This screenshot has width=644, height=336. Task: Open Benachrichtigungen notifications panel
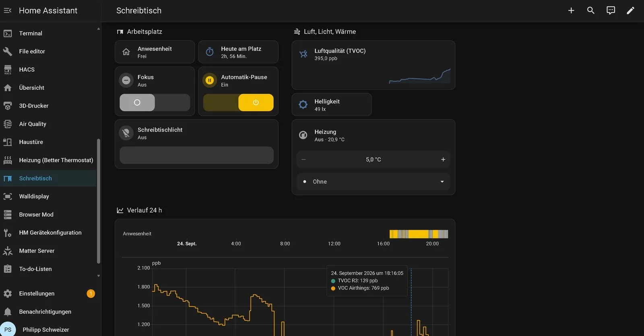(48, 312)
